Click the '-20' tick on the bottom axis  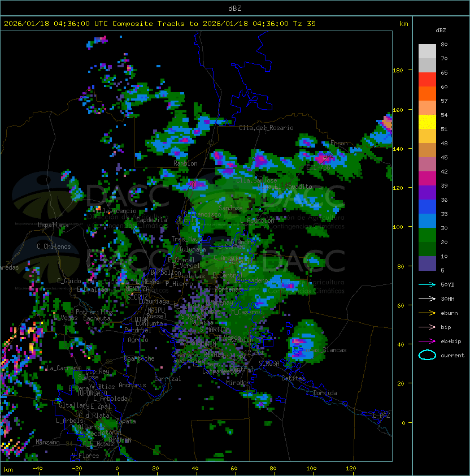(77, 469)
